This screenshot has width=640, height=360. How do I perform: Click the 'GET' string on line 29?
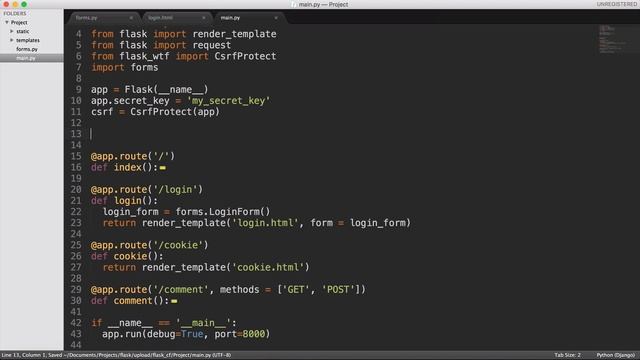(296, 290)
